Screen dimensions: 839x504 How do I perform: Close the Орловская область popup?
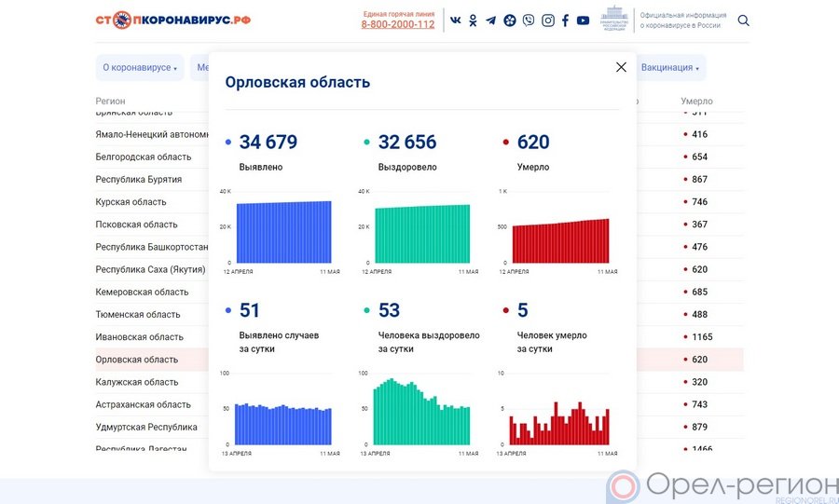click(x=621, y=67)
